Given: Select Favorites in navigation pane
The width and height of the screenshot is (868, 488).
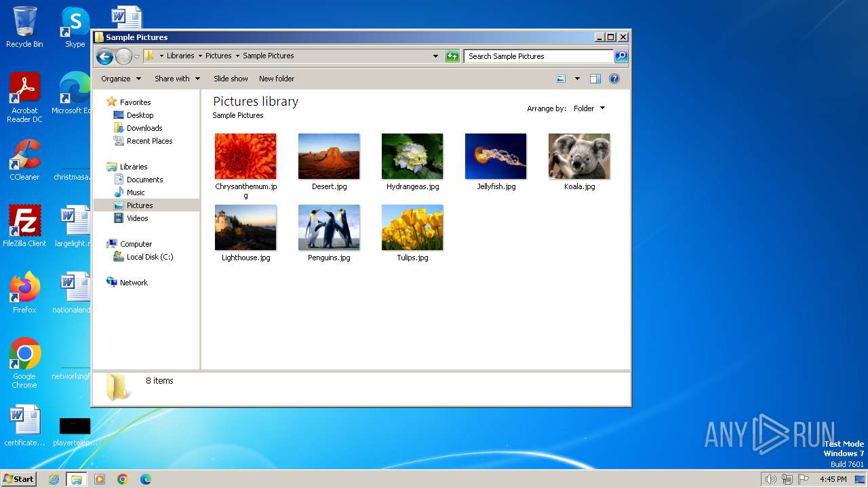Looking at the screenshot, I should tap(135, 102).
